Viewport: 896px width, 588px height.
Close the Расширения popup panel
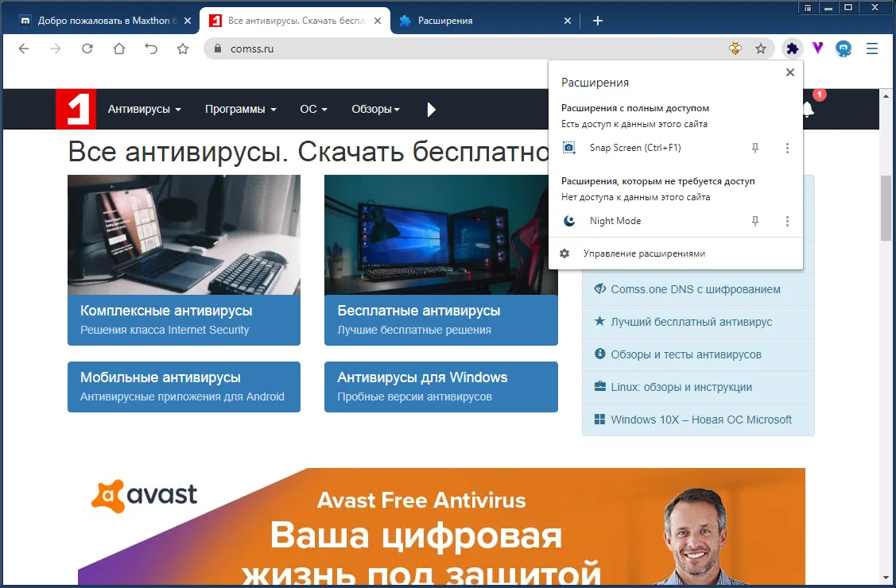tap(789, 72)
